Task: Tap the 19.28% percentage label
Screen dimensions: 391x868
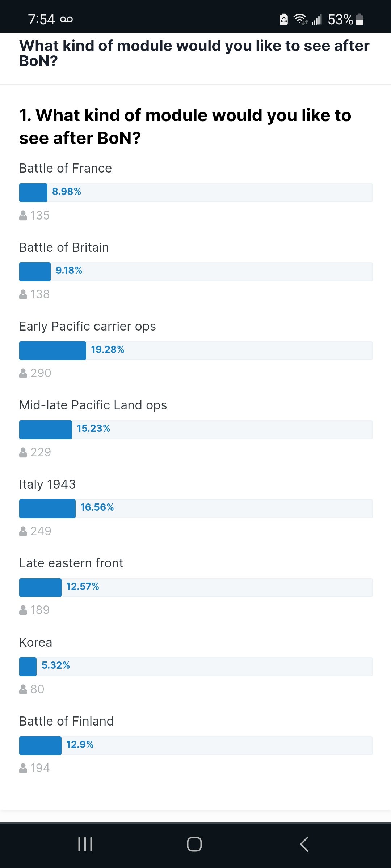Action: (x=108, y=349)
